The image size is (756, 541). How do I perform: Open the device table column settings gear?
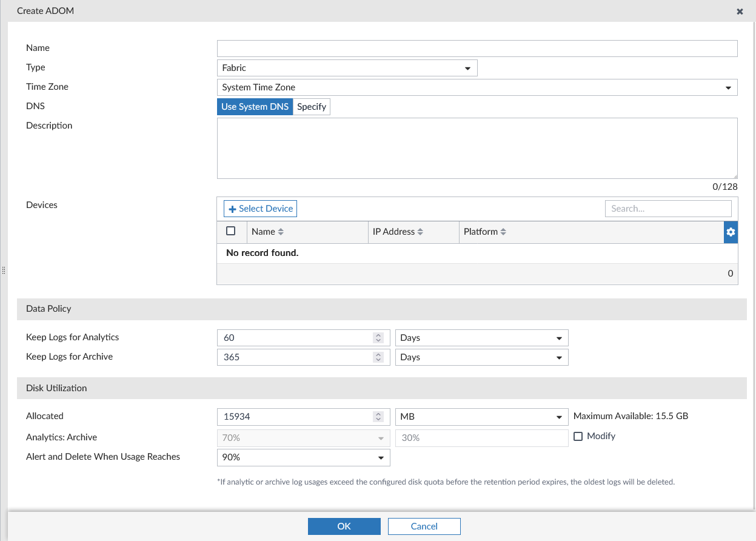coord(731,232)
